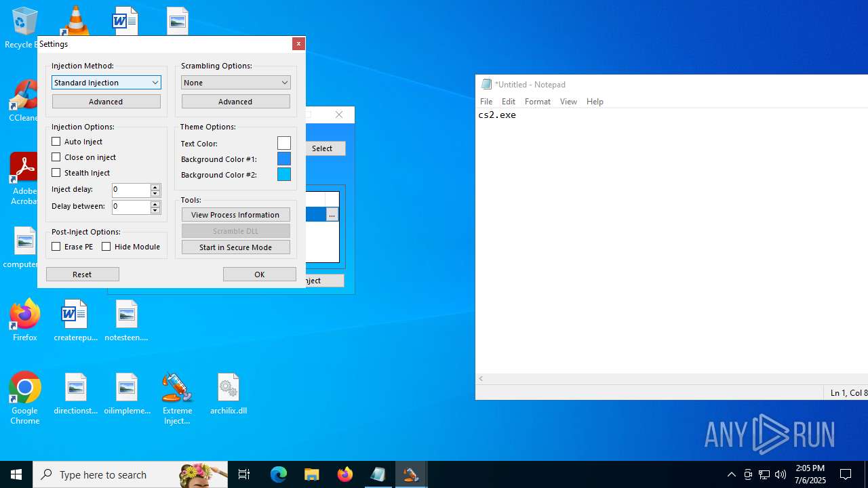868x488 pixels.
Task: Tick the Hide Module checkbox
Action: click(x=106, y=246)
